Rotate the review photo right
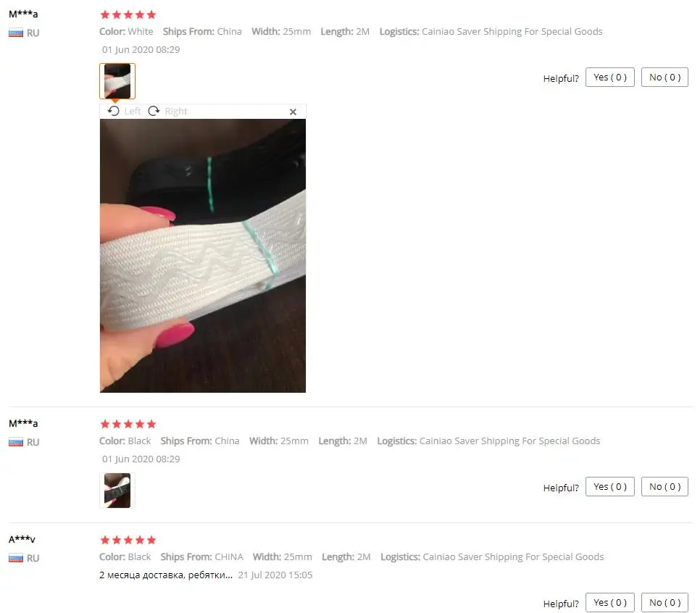 point(168,111)
